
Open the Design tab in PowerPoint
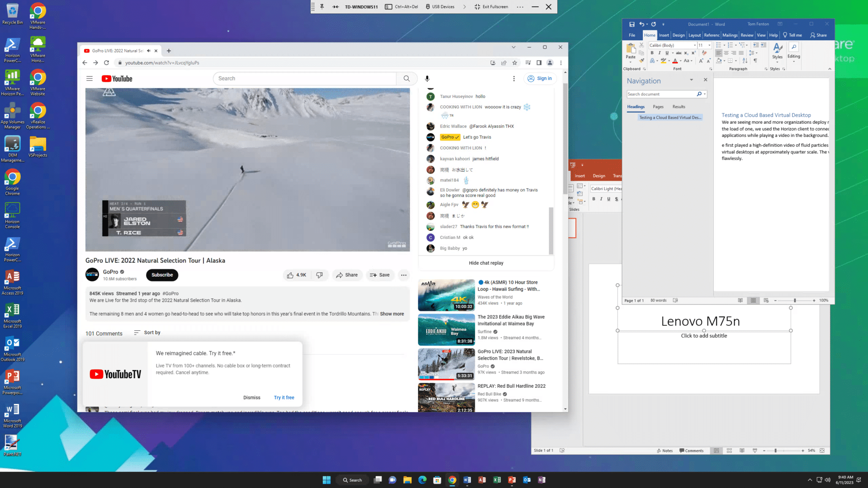click(x=599, y=176)
